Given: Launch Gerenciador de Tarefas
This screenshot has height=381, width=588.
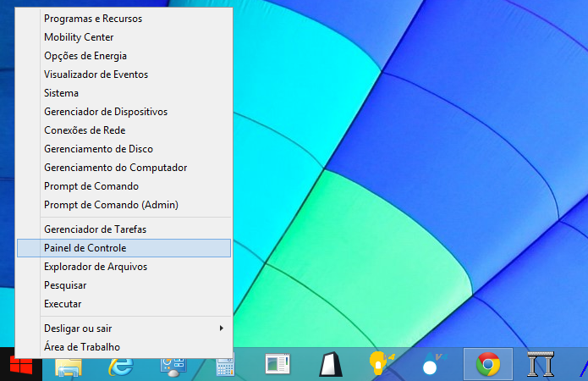Looking at the screenshot, I should [124, 229].
